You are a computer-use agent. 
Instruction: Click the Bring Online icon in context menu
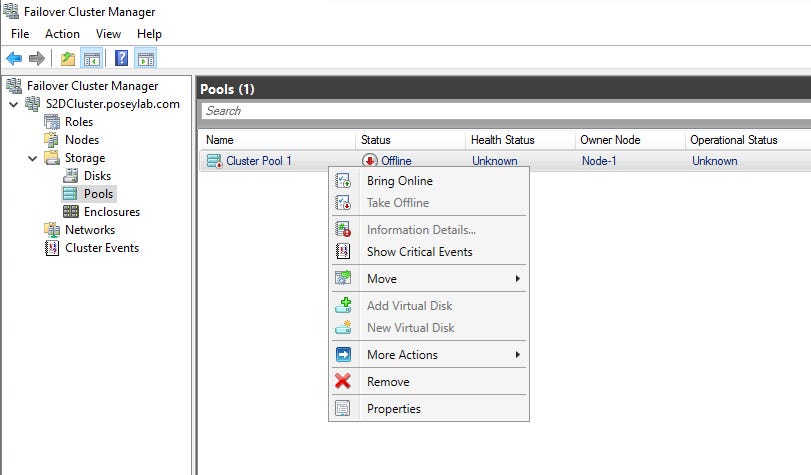343,181
